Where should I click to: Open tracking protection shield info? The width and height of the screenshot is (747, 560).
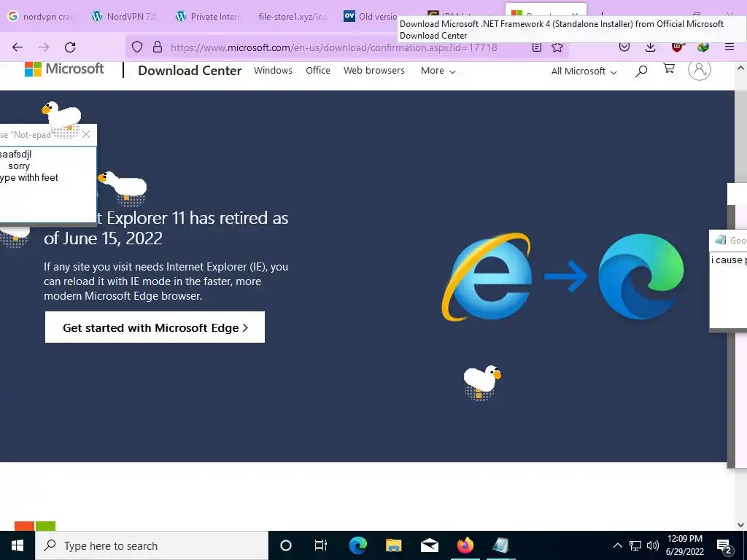[x=137, y=47]
